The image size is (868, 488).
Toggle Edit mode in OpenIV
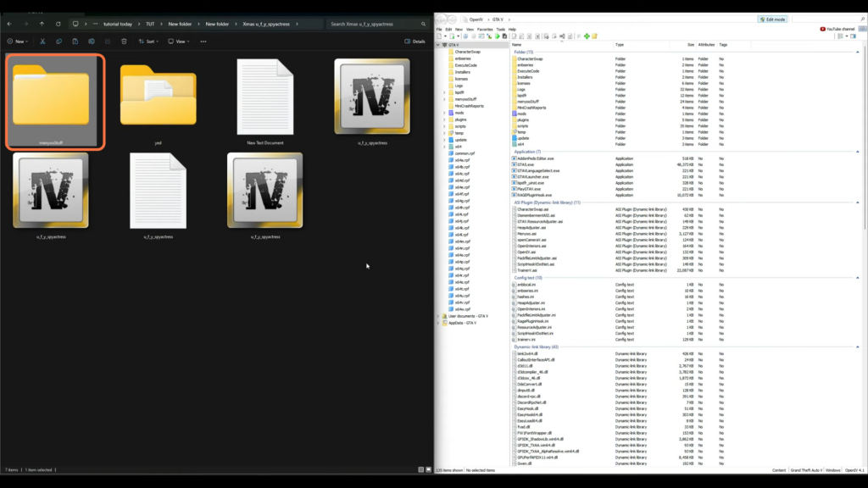click(772, 19)
